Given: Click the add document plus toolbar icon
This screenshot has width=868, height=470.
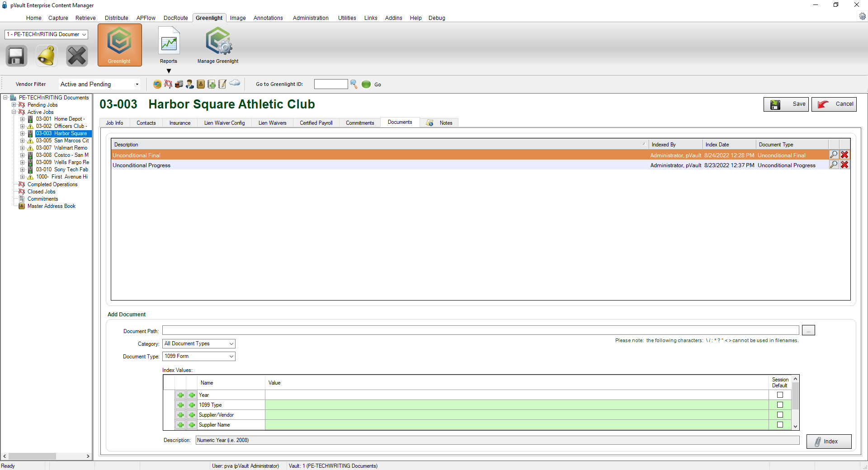Looking at the screenshot, I should pos(211,84).
